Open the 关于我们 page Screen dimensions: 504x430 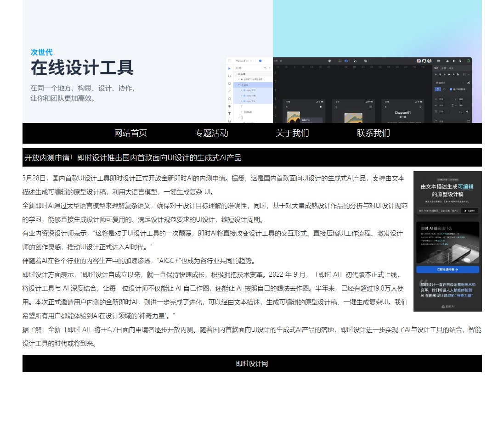click(292, 133)
